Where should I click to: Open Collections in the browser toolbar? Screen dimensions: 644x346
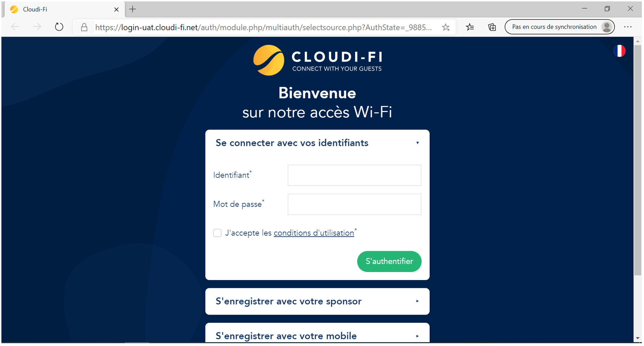492,27
